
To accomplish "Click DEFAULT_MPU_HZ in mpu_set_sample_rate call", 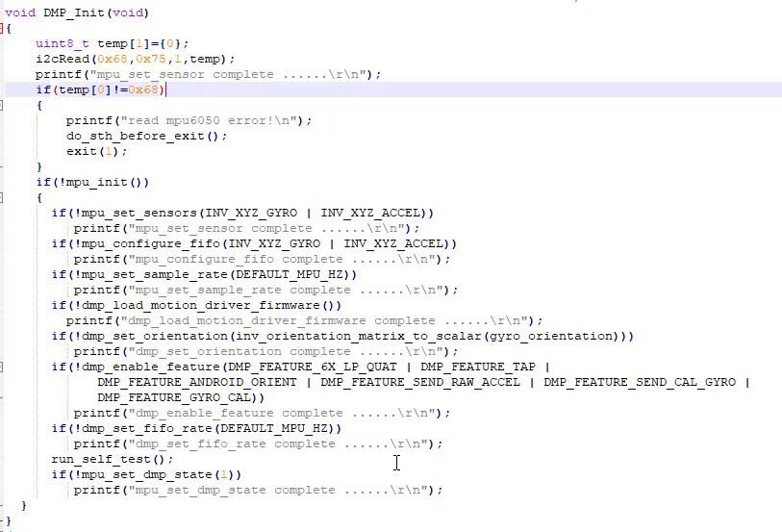I will click(290, 275).
